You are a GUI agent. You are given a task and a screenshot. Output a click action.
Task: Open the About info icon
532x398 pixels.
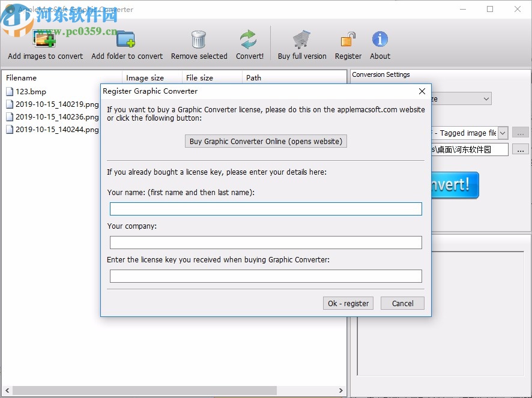click(x=379, y=38)
